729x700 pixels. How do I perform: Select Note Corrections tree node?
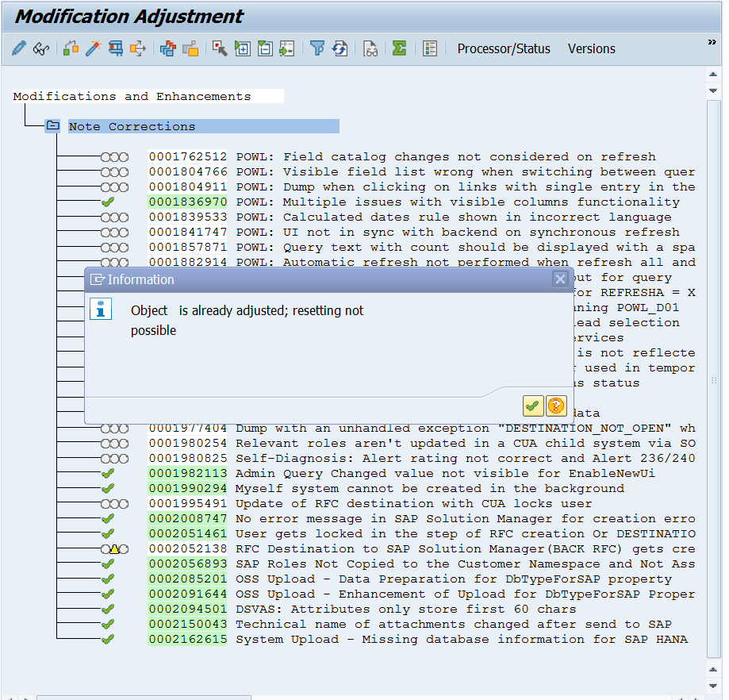(204, 126)
